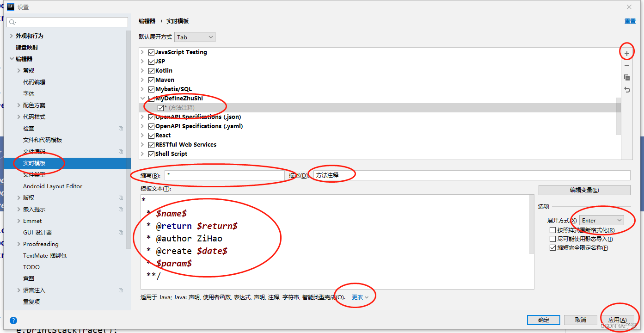Click the 描述 description input field
The image size is (644, 333).
(x=472, y=175)
